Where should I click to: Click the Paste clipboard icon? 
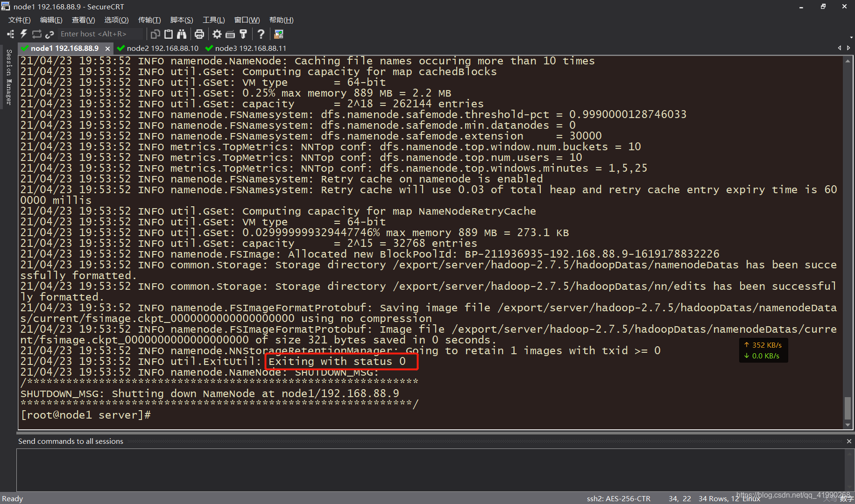tap(169, 34)
